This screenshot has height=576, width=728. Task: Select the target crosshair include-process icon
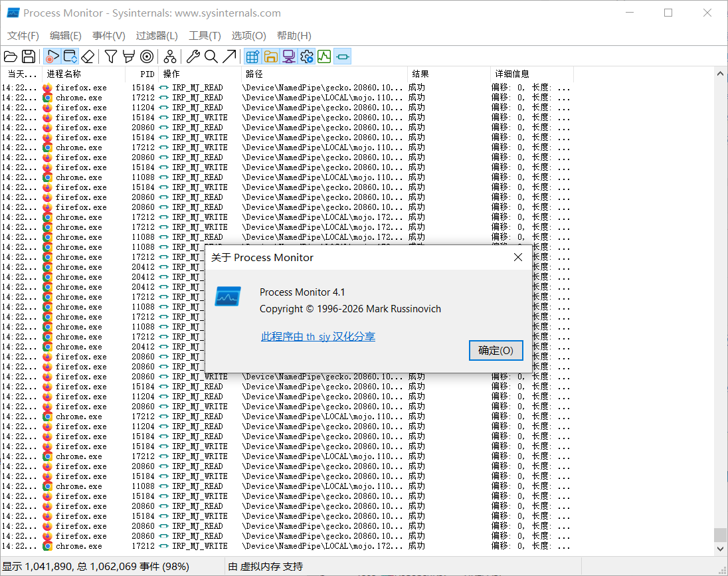(147, 56)
